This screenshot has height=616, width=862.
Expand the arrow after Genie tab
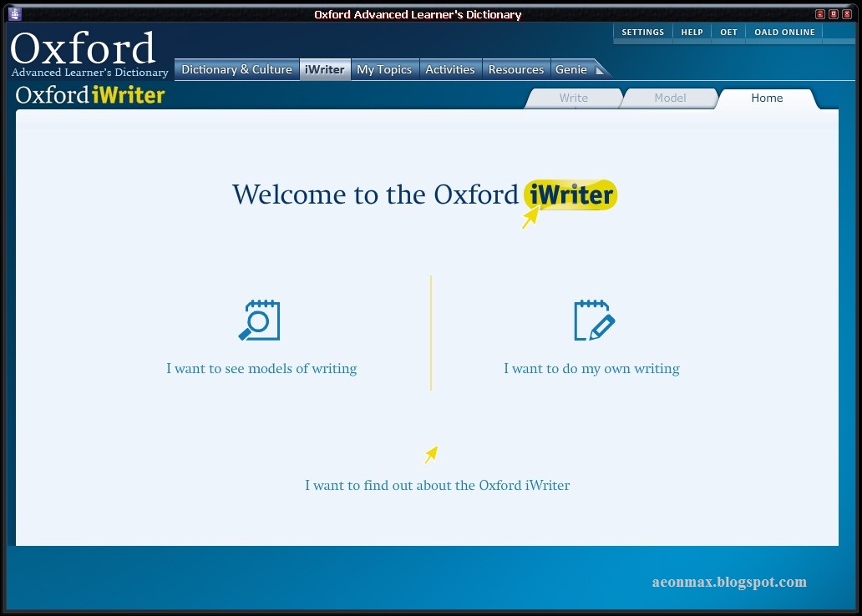pyautogui.click(x=601, y=70)
